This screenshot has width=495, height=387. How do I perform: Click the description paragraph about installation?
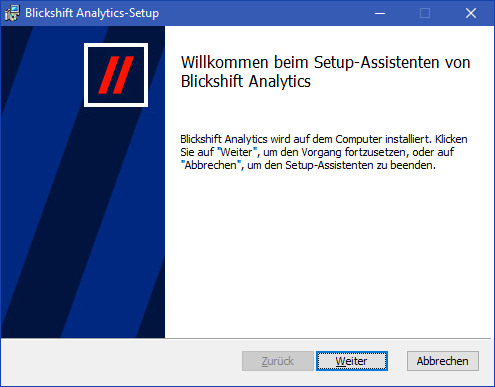point(324,152)
